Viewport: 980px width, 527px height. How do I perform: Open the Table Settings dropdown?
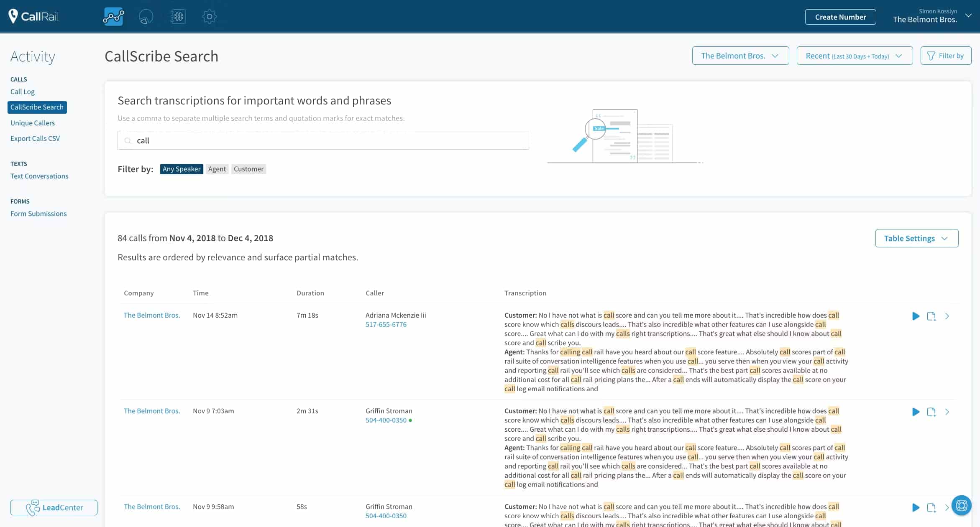pyautogui.click(x=916, y=238)
